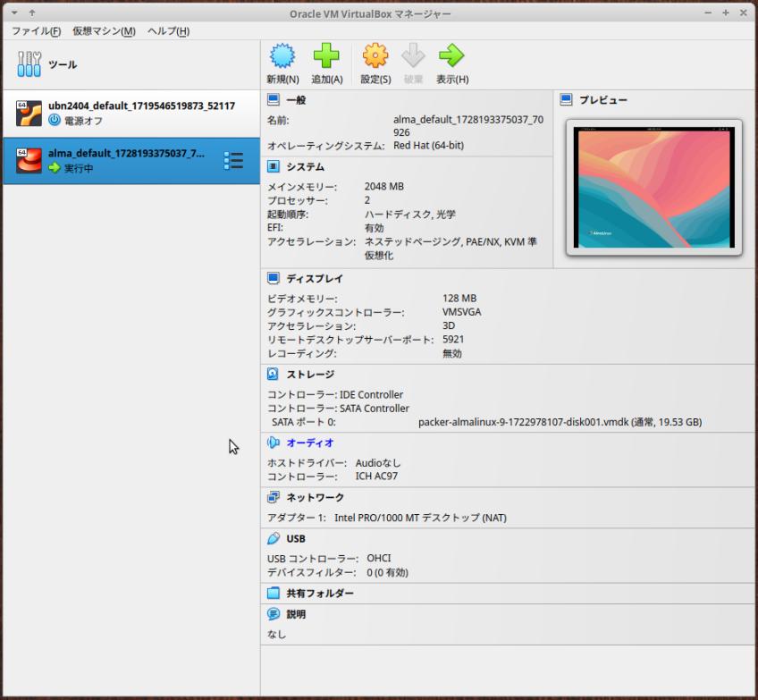This screenshot has width=758, height=700.
Task: Click the ubn2404 VM Ubuntu icon
Action: (29, 114)
